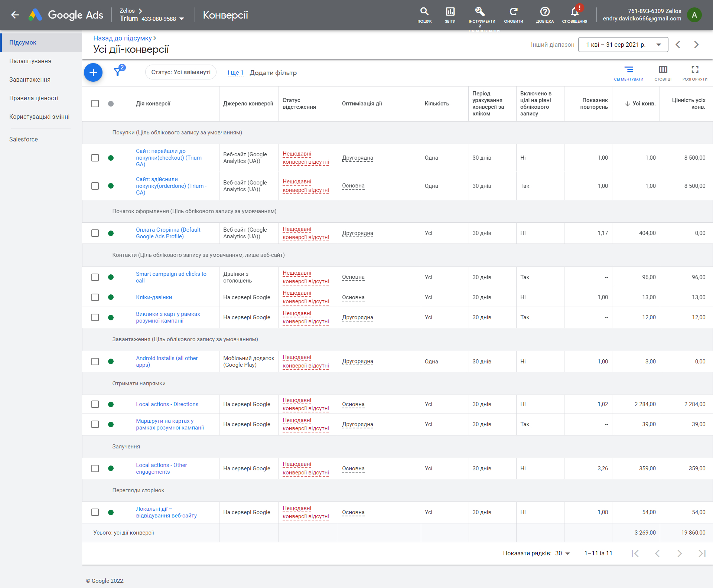Image resolution: width=713 pixels, height=588 pixels.
Task: Open the tools and settings wrench icon
Action: 480,12
